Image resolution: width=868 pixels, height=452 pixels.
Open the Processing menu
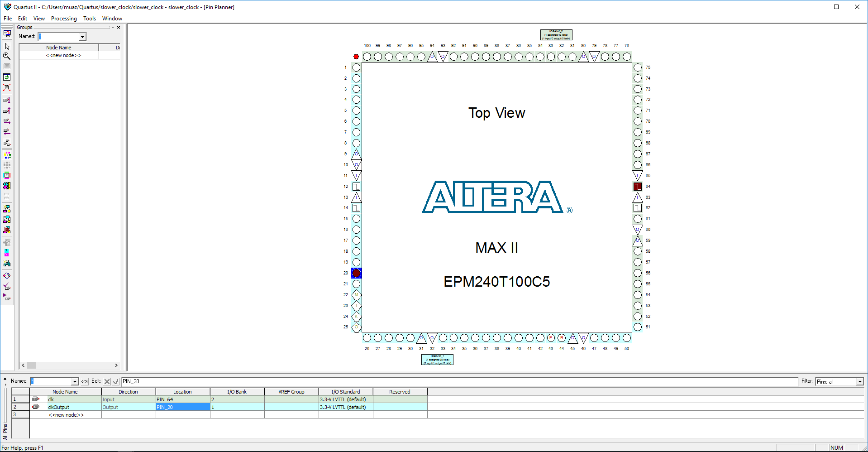[x=64, y=19]
